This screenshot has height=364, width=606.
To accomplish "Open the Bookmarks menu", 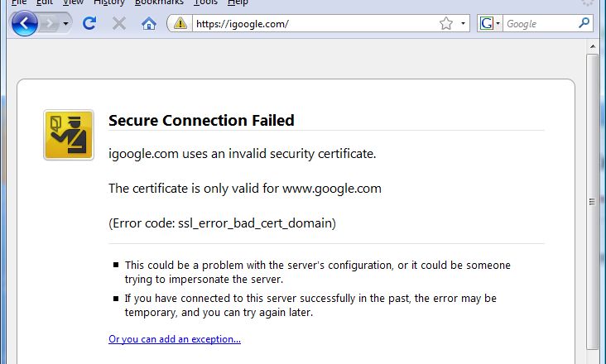I will tap(159, 2).
